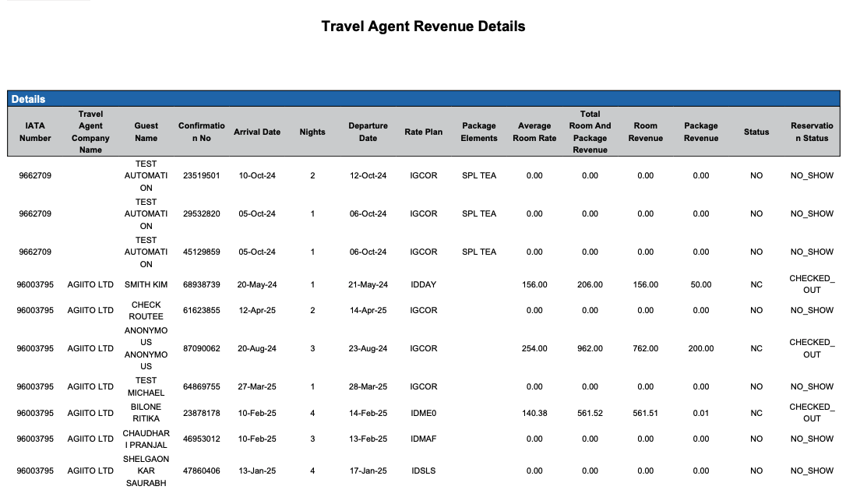This screenshot has height=504, width=853.
Task: Click the IDDAY rate plan cell
Action: pyautogui.click(x=423, y=284)
